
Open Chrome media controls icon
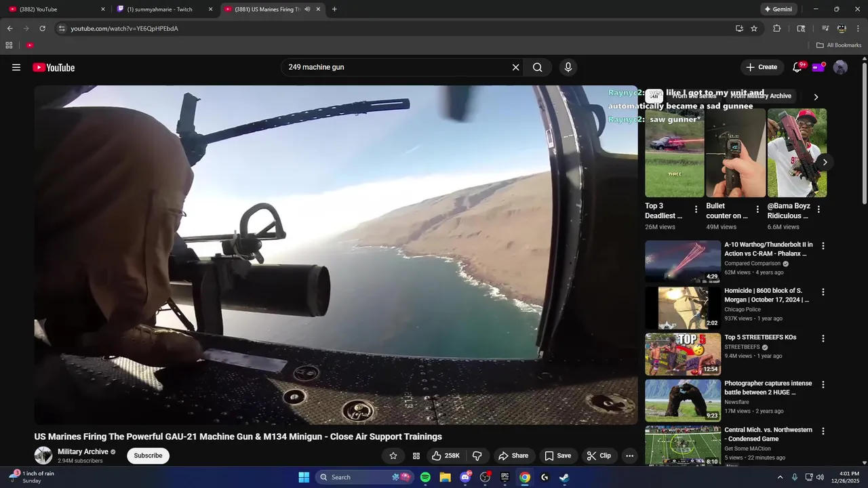[x=825, y=28]
